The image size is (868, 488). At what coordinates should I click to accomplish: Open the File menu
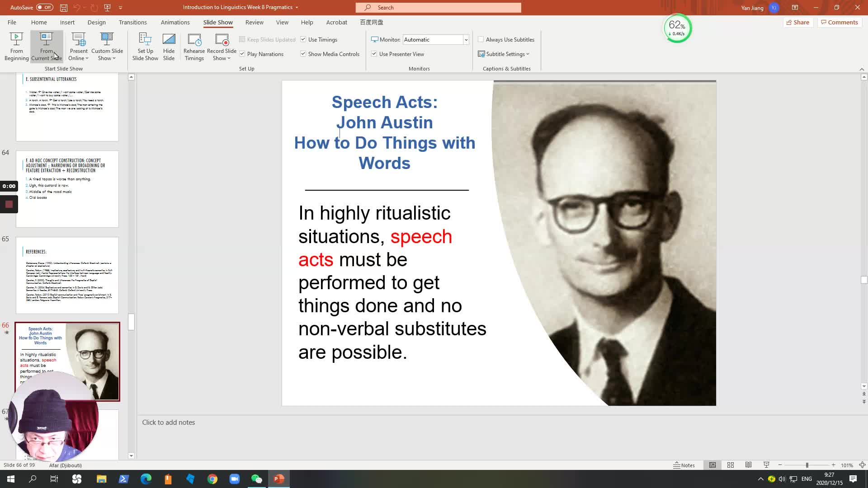(x=12, y=22)
